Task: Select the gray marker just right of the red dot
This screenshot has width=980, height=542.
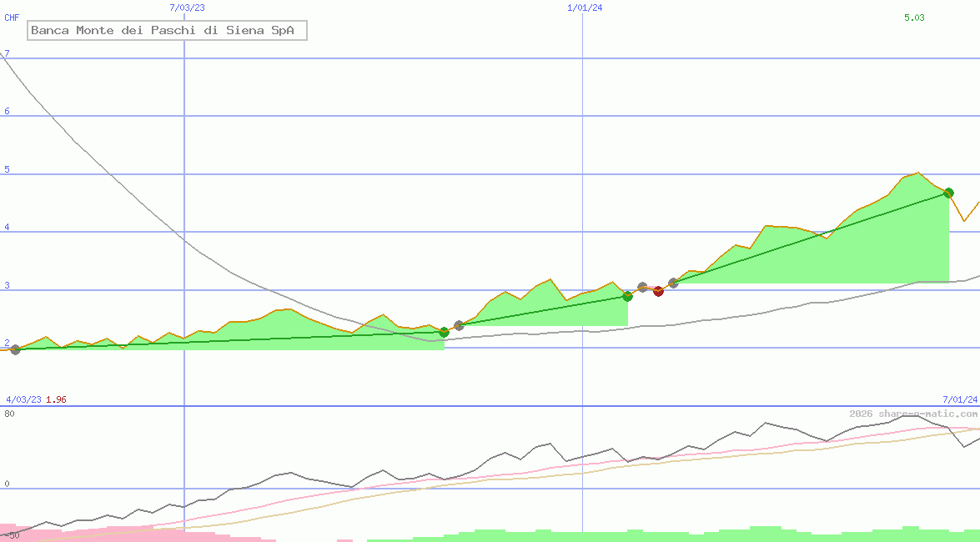Action: (673, 284)
